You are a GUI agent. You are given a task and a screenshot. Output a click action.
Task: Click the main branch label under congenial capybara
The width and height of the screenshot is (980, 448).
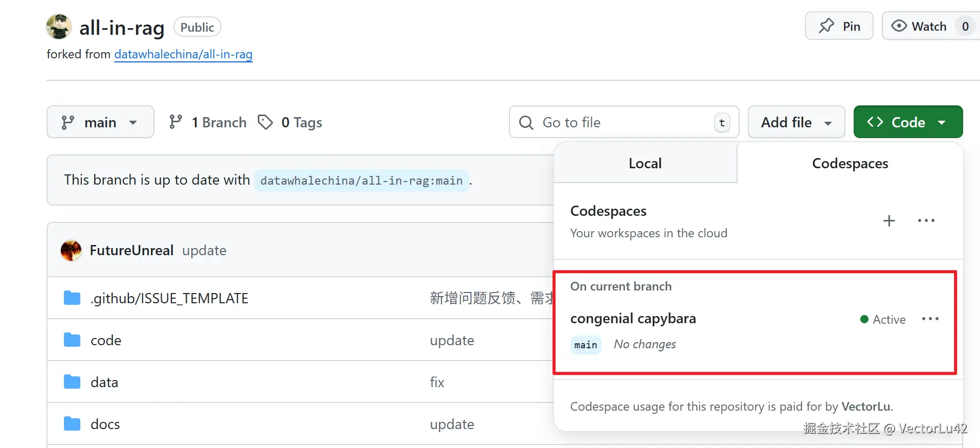click(586, 345)
